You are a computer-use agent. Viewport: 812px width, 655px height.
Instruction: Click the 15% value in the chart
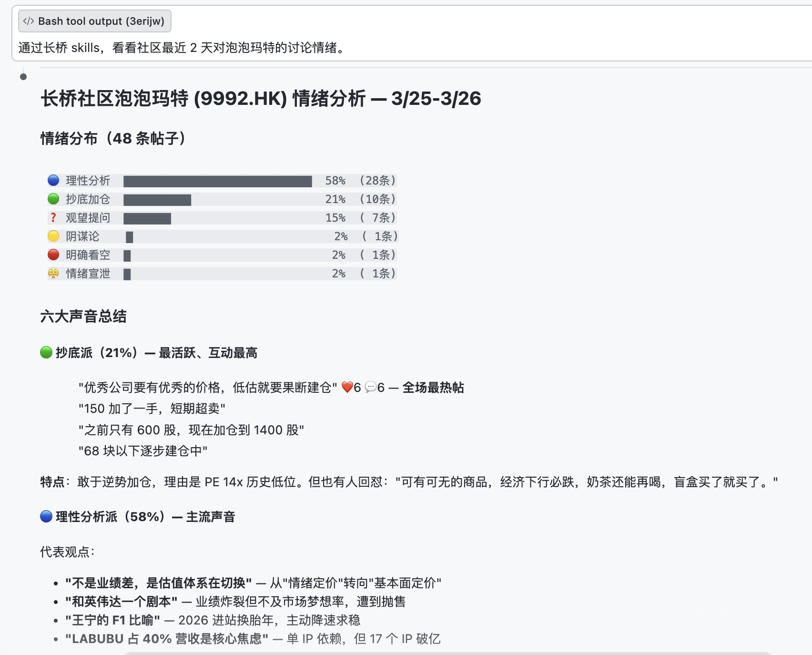[335, 218]
